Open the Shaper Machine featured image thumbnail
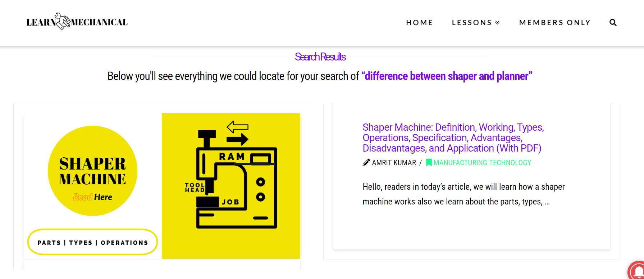The width and height of the screenshot is (644, 279). tap(162, 186)
